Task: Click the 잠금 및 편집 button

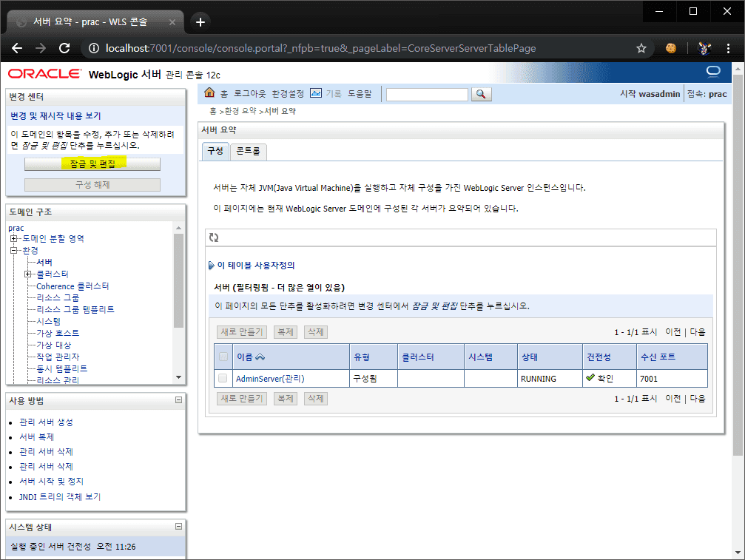Action: point(92,164)
